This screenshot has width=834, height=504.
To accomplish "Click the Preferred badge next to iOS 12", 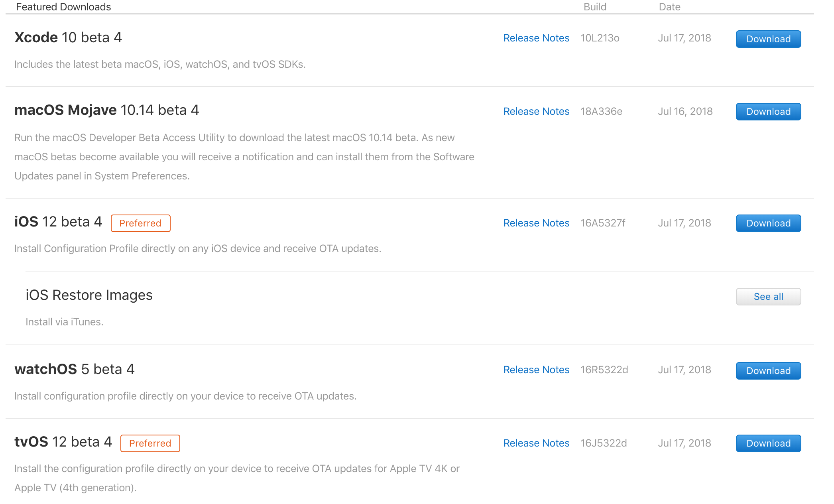I will pos(140,223).
